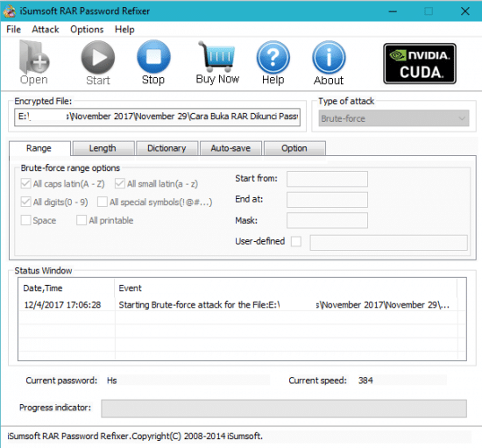Click the Open file toolbar icon
This screenshot has width=482, height=448.
click(x=34, y=63)
